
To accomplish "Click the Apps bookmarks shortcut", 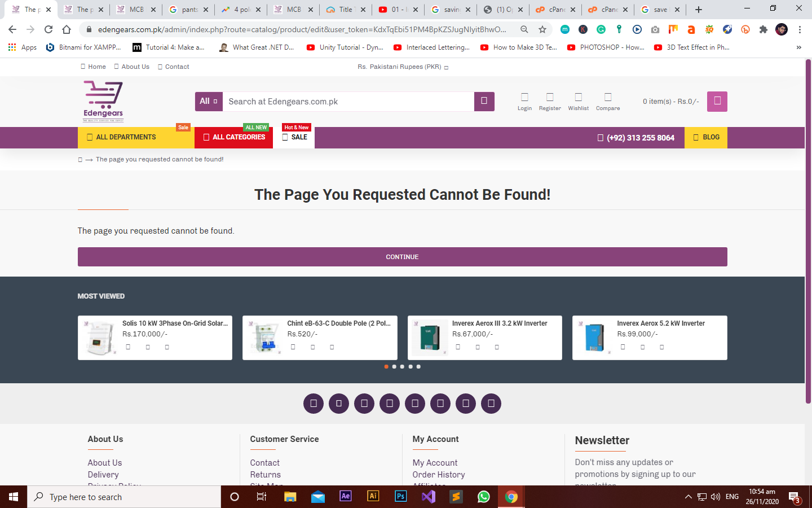I will pos(23,47).
